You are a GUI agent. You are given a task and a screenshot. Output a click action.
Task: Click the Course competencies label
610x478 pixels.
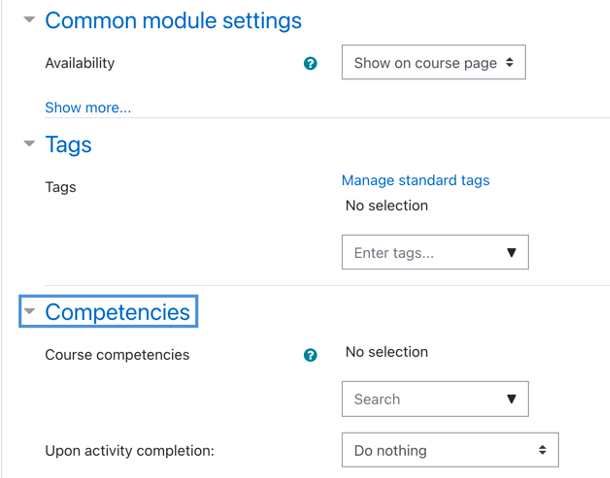[117, 355]
